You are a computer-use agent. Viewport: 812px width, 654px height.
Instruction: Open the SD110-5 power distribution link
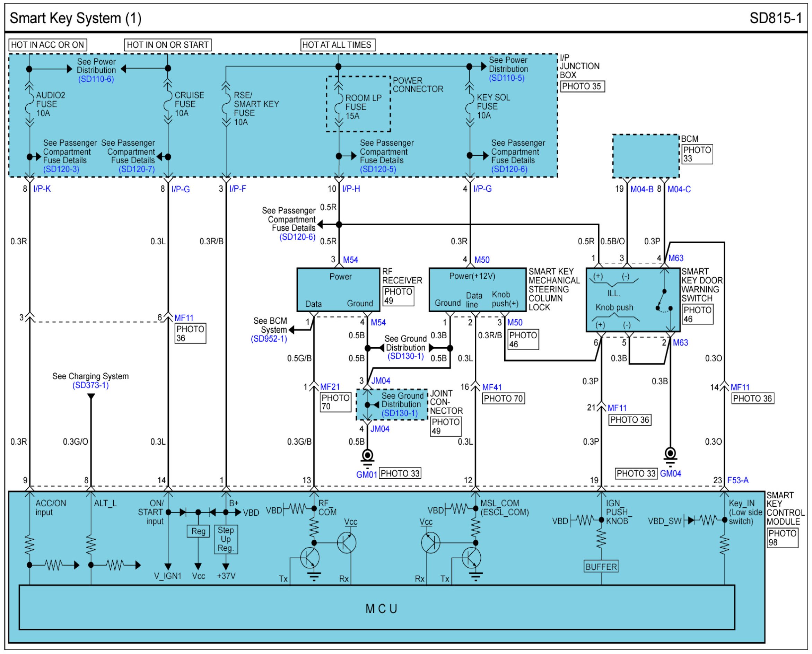tap(507, 78)
